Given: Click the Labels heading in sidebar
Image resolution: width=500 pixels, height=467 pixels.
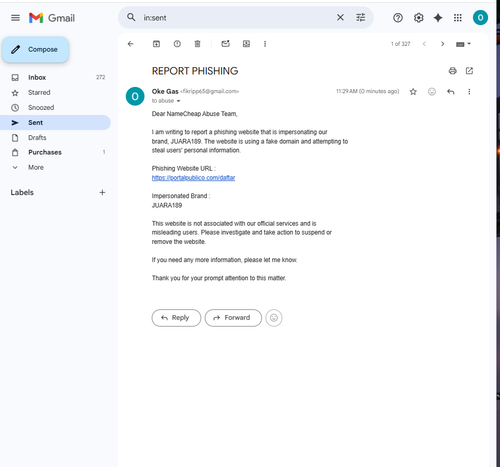Looking at the screenshot, I should [22, 192].
